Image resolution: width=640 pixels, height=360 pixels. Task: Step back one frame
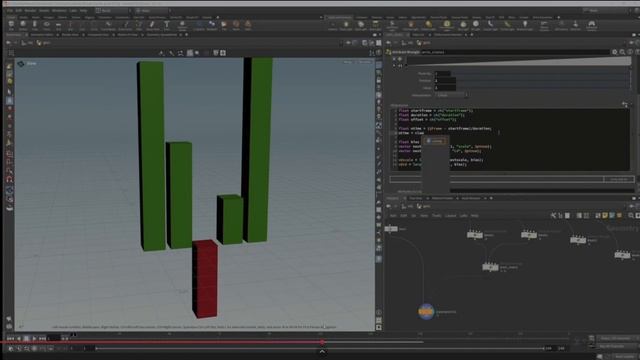(18, 338)
